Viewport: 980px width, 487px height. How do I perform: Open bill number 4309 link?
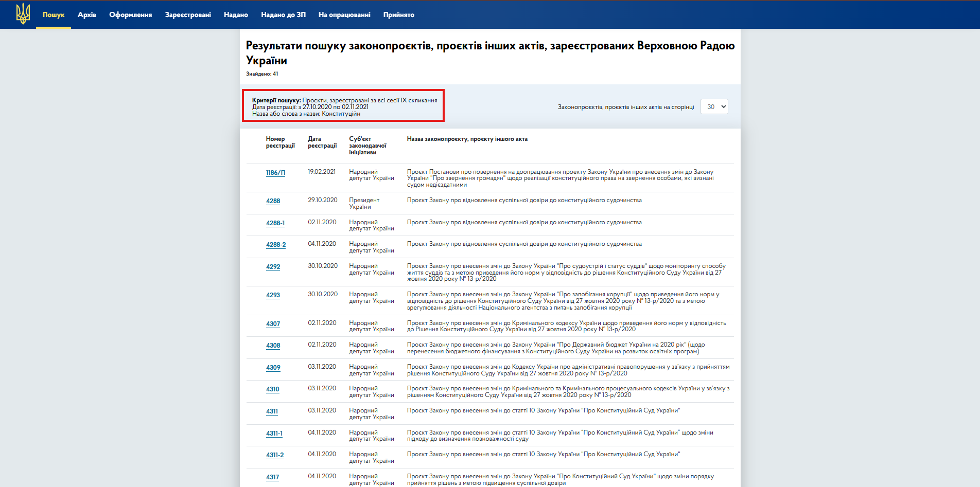[x=273, y=368]
